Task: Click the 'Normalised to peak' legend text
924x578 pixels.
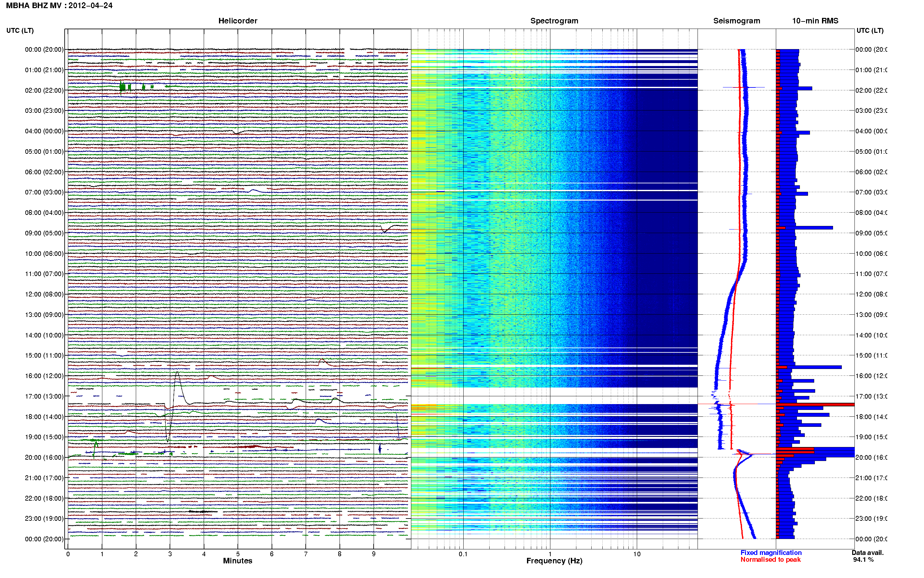Action: tap(770, 560)
